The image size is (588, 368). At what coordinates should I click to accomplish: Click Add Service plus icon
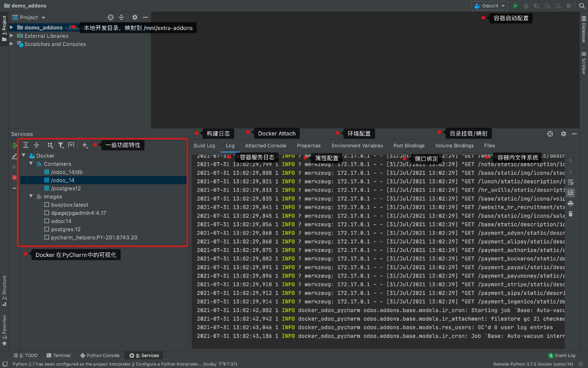coord(85,145)
